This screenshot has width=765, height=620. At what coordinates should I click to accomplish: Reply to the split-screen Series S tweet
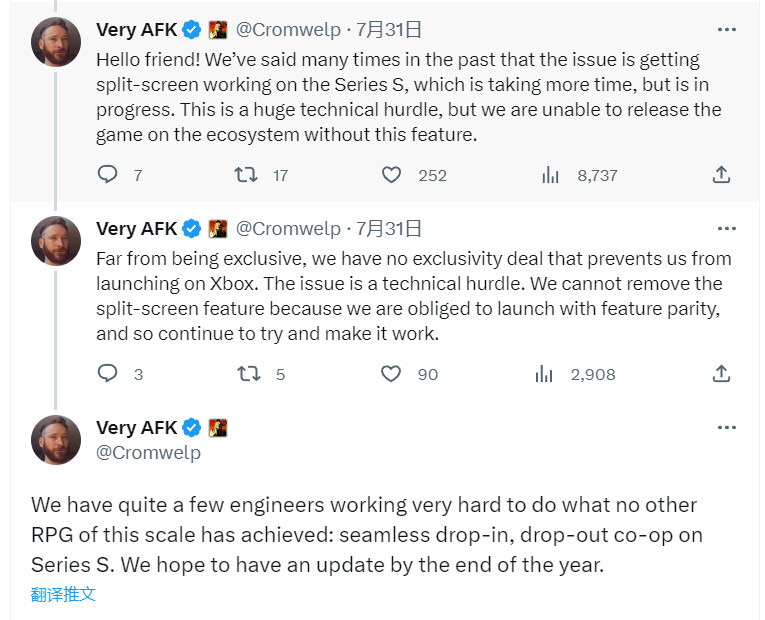(108, 175)
